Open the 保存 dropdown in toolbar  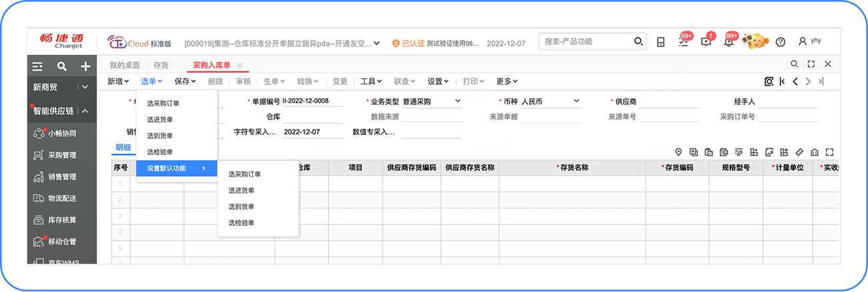185,82
